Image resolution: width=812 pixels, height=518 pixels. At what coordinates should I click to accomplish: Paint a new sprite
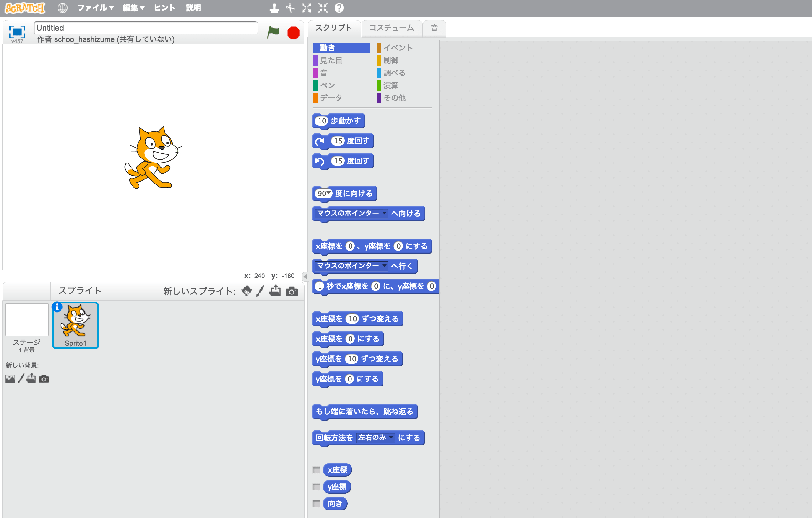coord(260,291)
